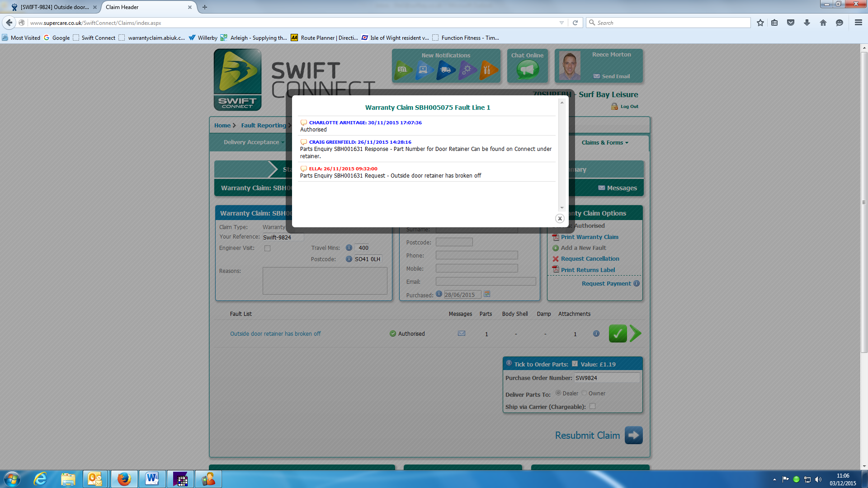The width and height of the screenshot is (868, 488).
Task: Switch to the SWIFT-9824 browser tab
Action: 54,7
